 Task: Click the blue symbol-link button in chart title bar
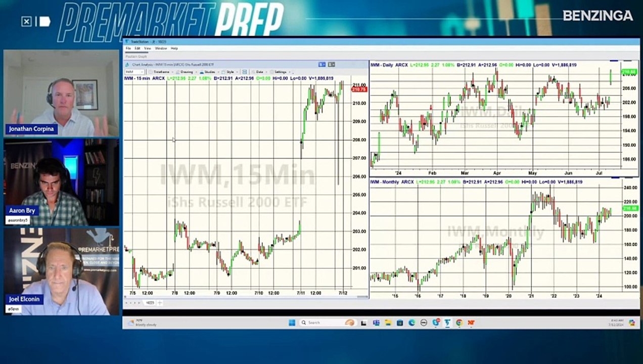coord(322,64)
